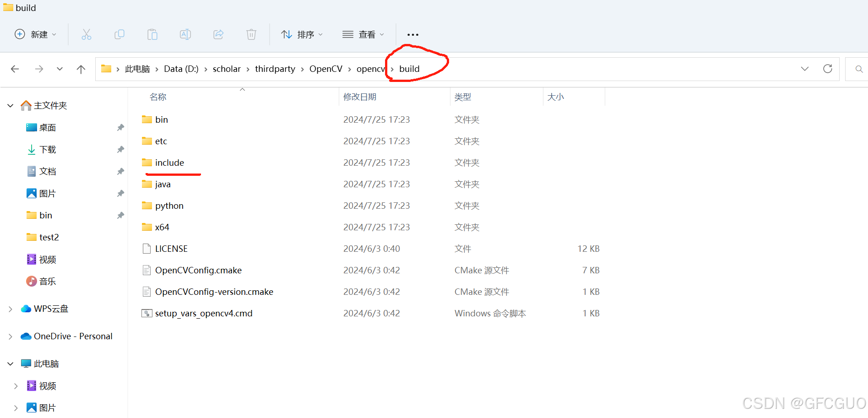Open pinned bin folder in sidebar
Viewport: 868px width, 418px height.
(x=46, y=215)
